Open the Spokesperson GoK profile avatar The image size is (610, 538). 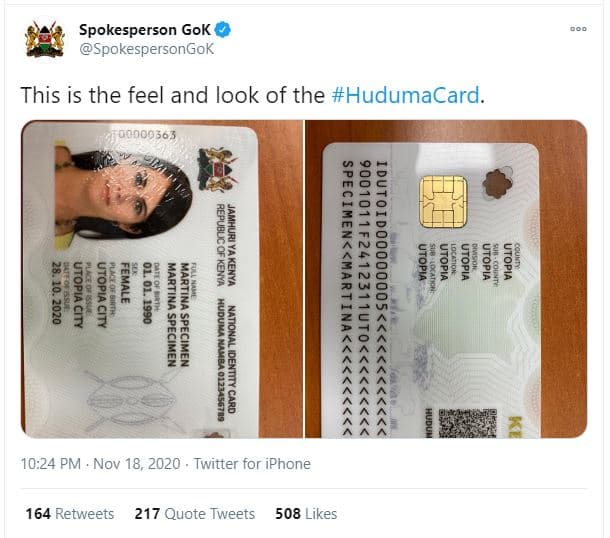tap(45, 39)
